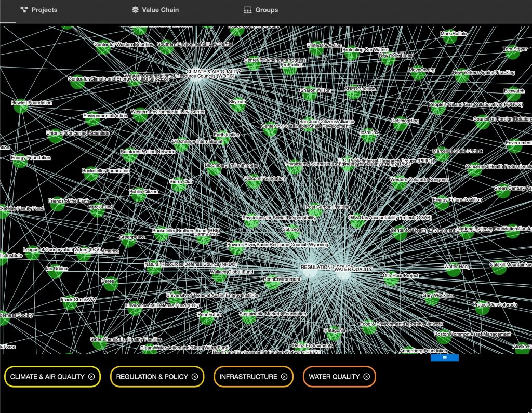532x413 pixels.
Task: Click the Western Colorado Congress label
Action: (419, 180)
